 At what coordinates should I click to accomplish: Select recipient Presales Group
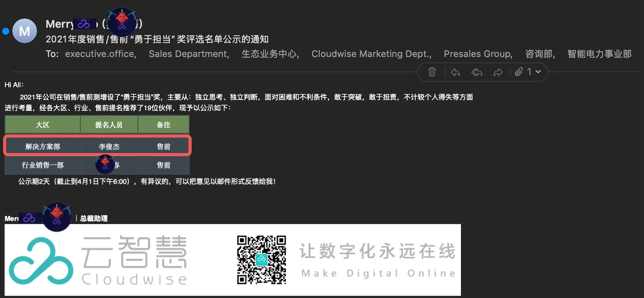point(478,54)
